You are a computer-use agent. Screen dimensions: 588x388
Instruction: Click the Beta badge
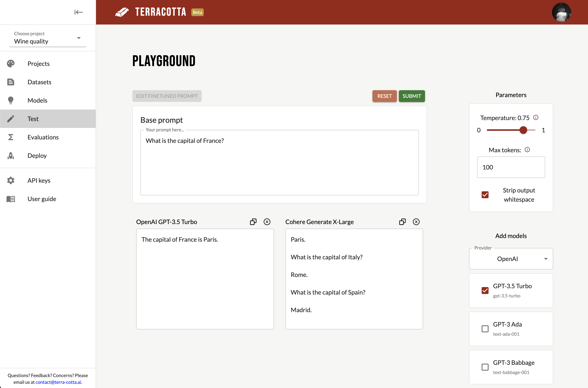197,12
